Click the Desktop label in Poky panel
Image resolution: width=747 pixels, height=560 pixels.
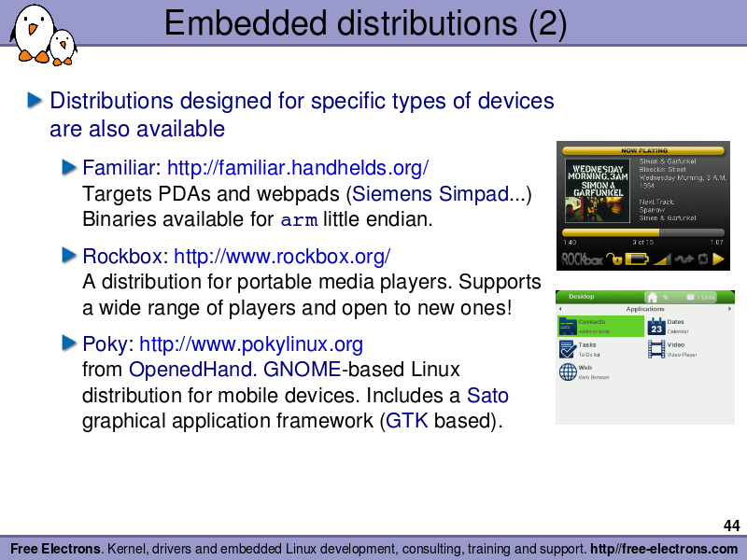tap(581, 297)
